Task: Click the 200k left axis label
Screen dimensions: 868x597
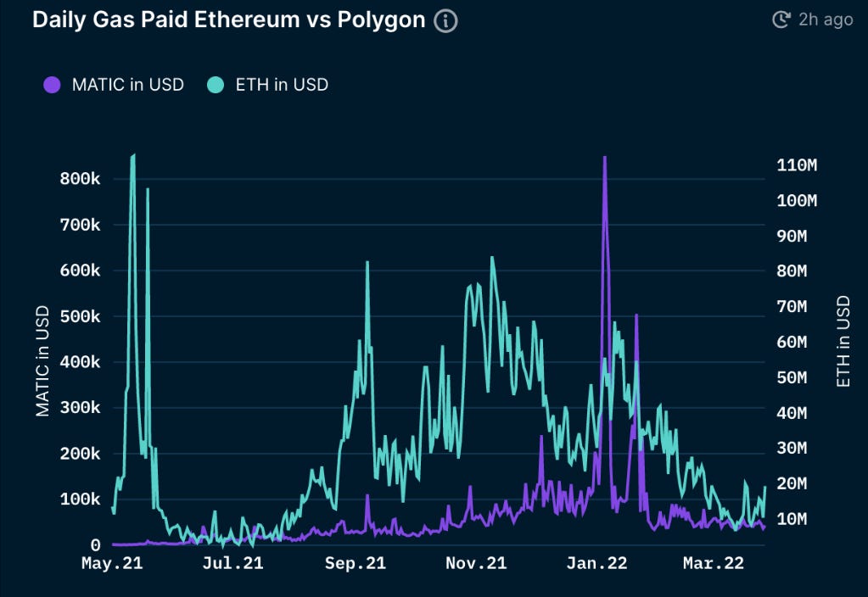Action: point(81,454)
